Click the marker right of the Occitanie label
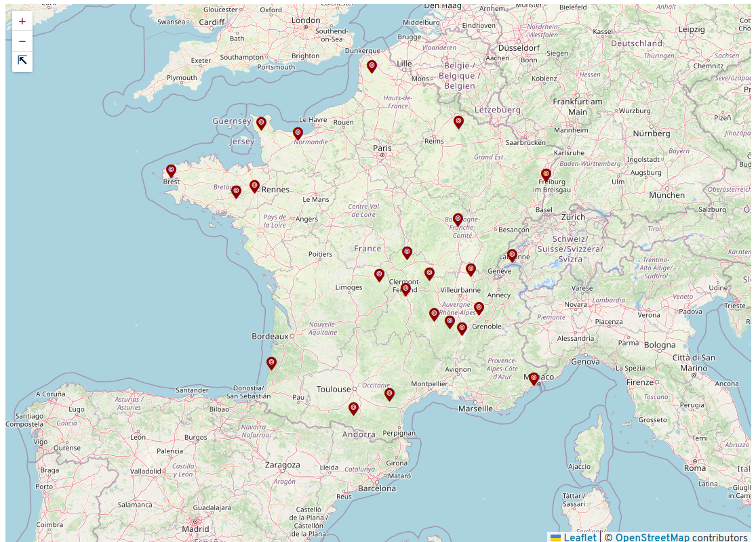 [390, 394]
